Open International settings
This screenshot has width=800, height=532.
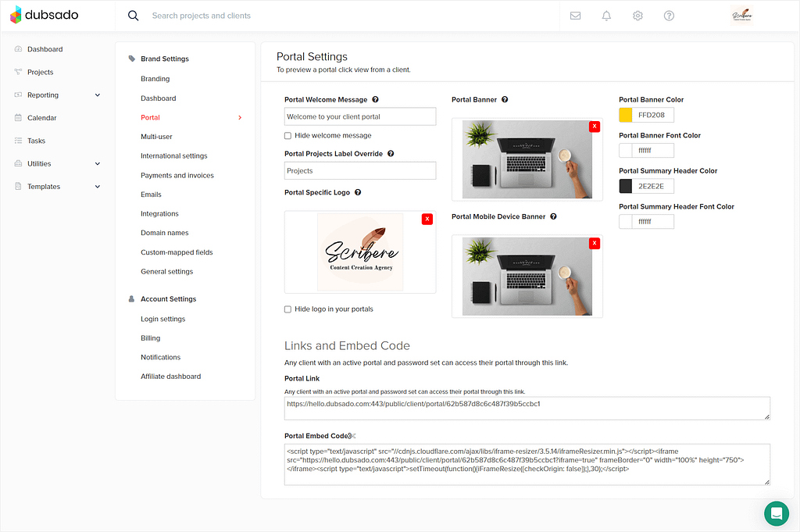click(x=174, y=156)
